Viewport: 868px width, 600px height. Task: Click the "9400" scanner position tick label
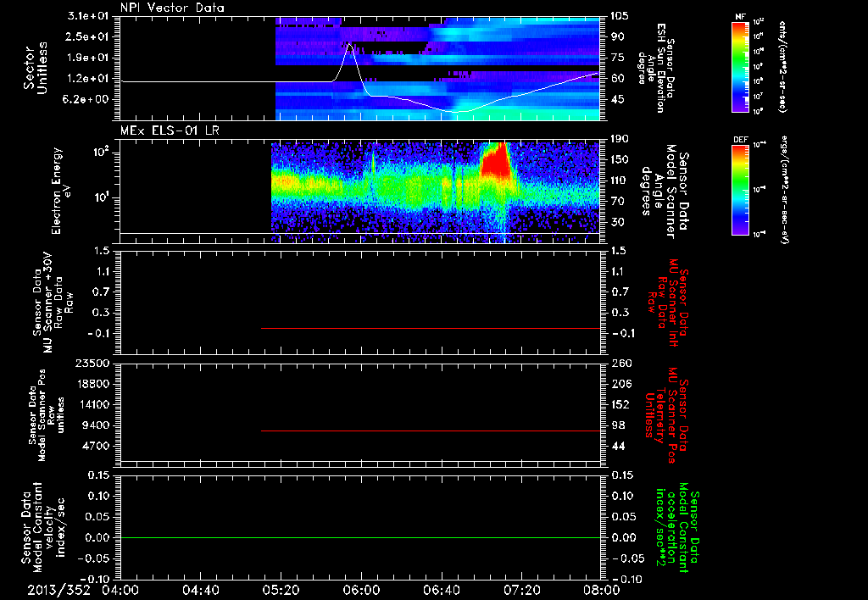(x=97, y=425)
